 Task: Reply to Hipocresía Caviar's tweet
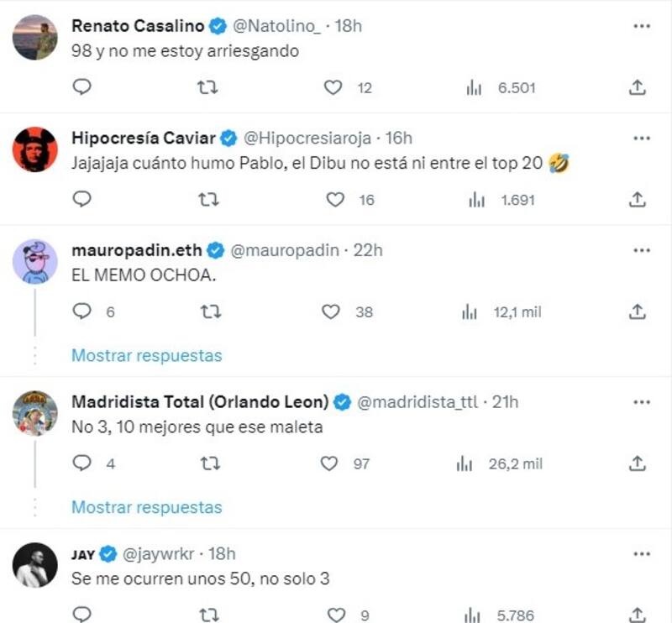click(x=81, y=199)
